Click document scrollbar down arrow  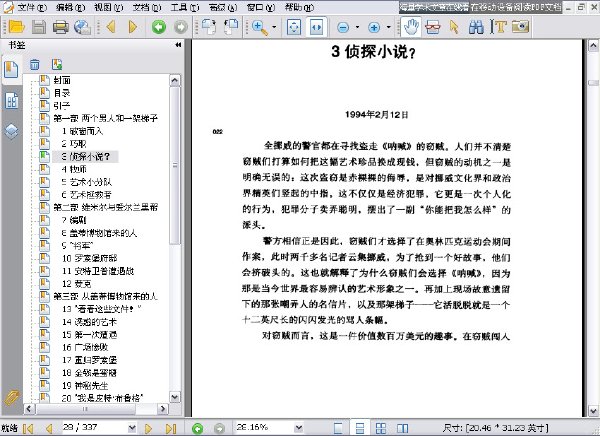593,411
